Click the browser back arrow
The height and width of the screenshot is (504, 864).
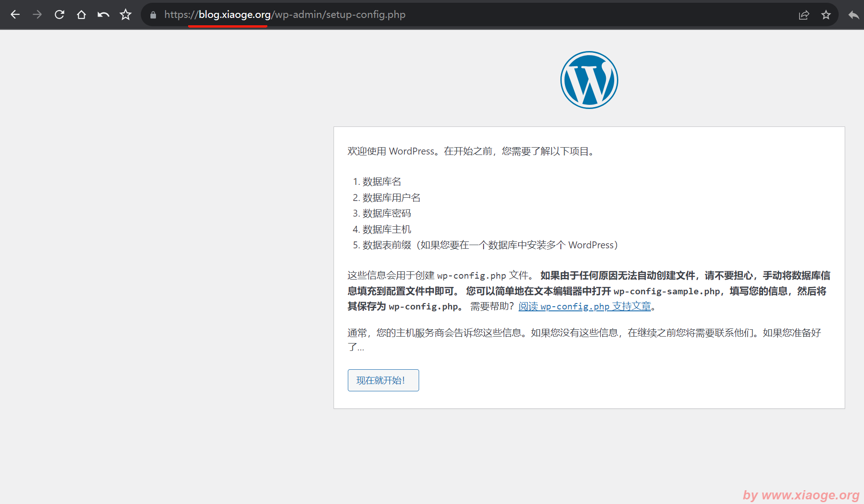[15, 15]
